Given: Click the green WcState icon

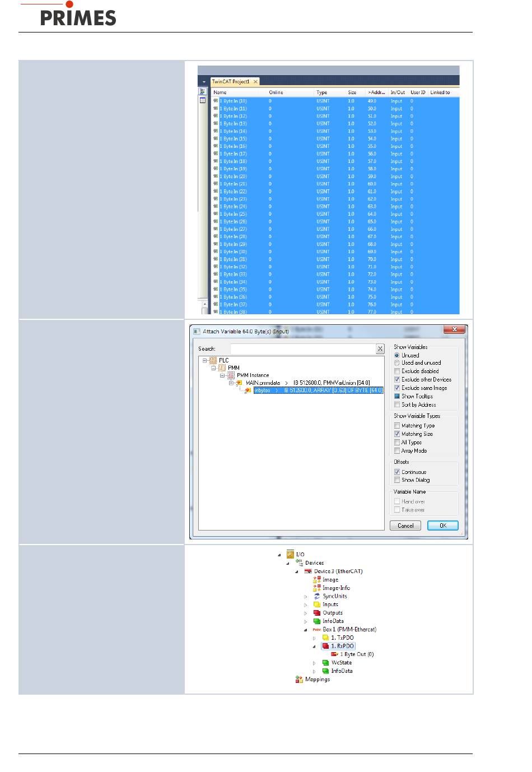Looking at the screenshot, I should pos(326,663).
